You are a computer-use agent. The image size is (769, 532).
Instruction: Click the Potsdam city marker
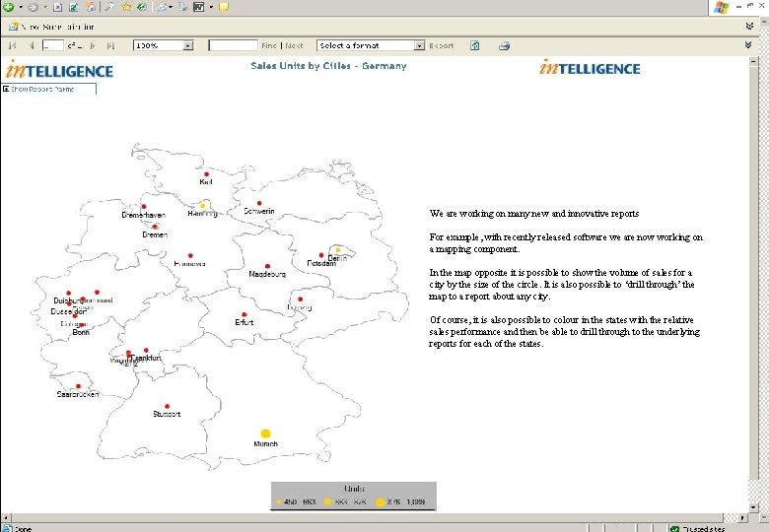pos(321,255)
